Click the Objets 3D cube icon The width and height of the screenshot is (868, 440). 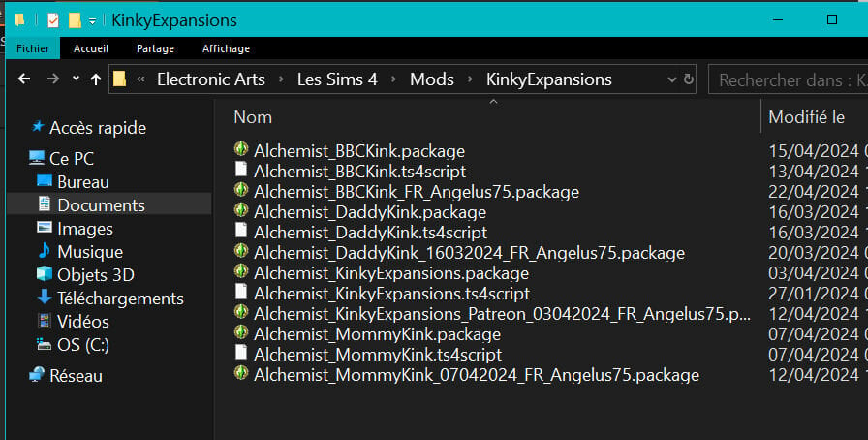click(45, 273)
